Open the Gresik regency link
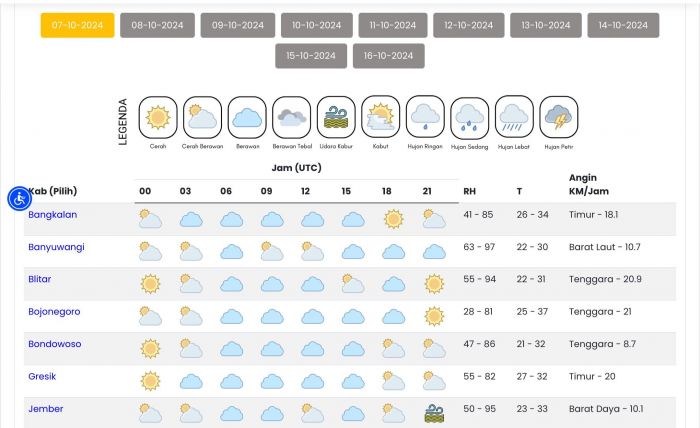This screenshot has height=428, width=700. pos(42,376)
